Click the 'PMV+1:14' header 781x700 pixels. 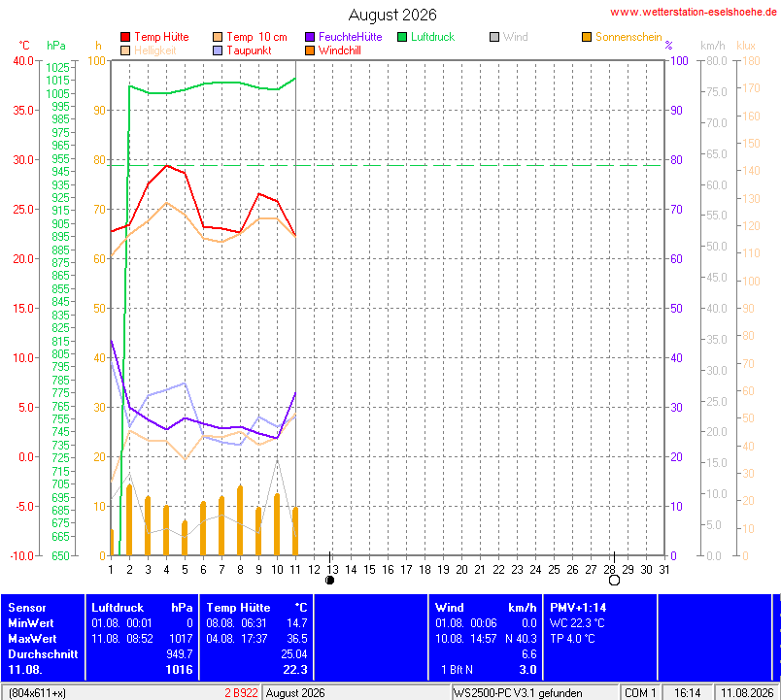point(578,608)
